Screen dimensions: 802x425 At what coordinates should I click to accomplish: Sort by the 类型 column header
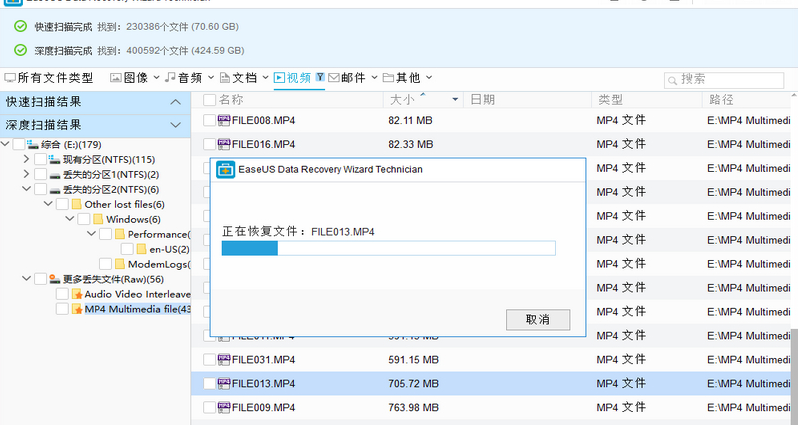[610, 100]
